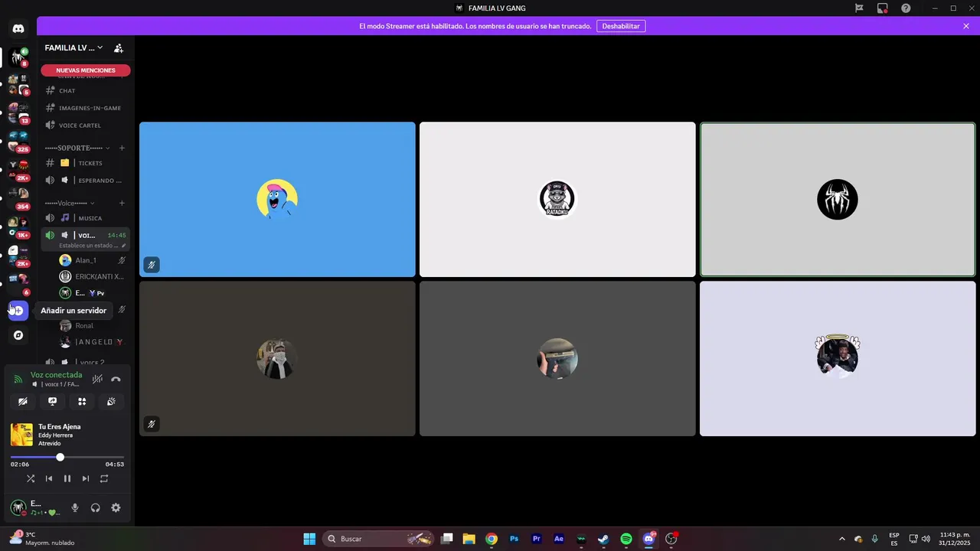Click the Tu Eres Ajena album cover

[x=21, y=435]
